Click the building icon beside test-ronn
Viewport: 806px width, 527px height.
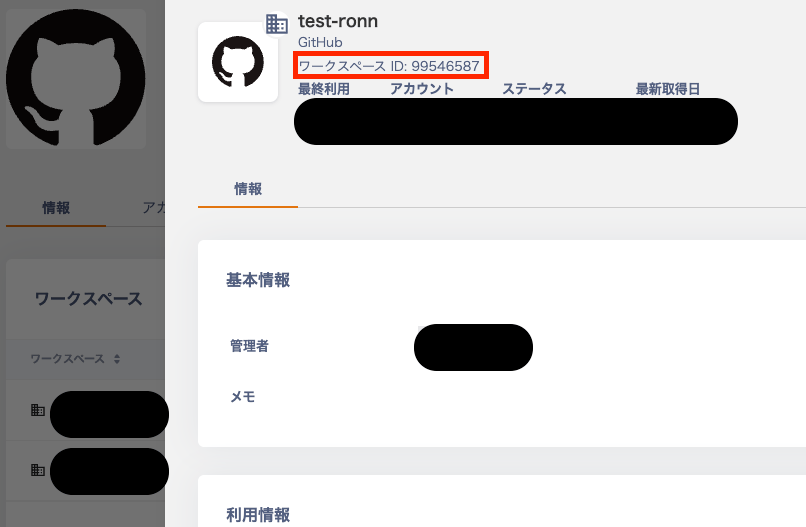point(277,24)
